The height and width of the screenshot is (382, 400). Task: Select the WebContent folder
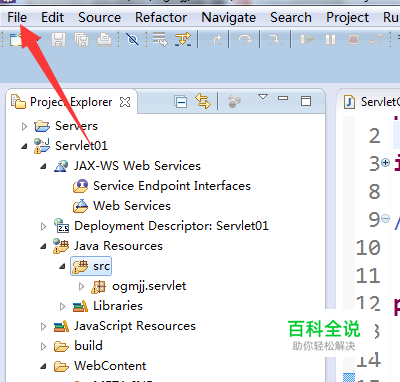pos(110,366)
